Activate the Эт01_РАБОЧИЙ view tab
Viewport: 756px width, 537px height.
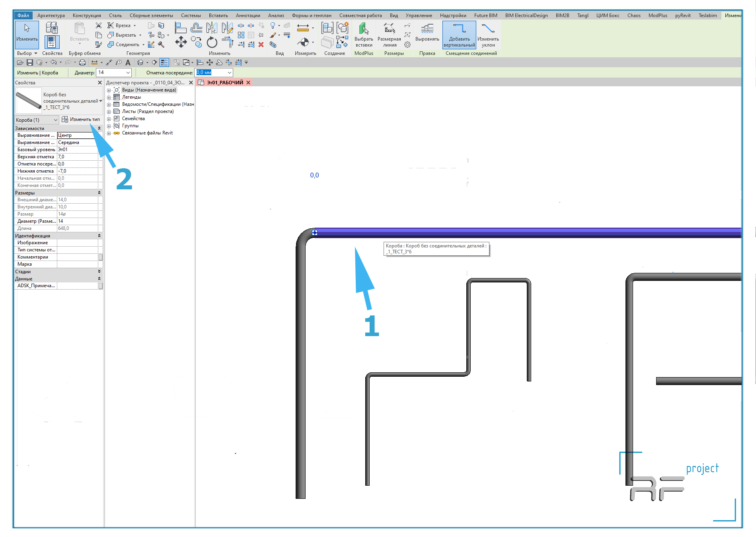pyautogui.click(x=224, y=83)
